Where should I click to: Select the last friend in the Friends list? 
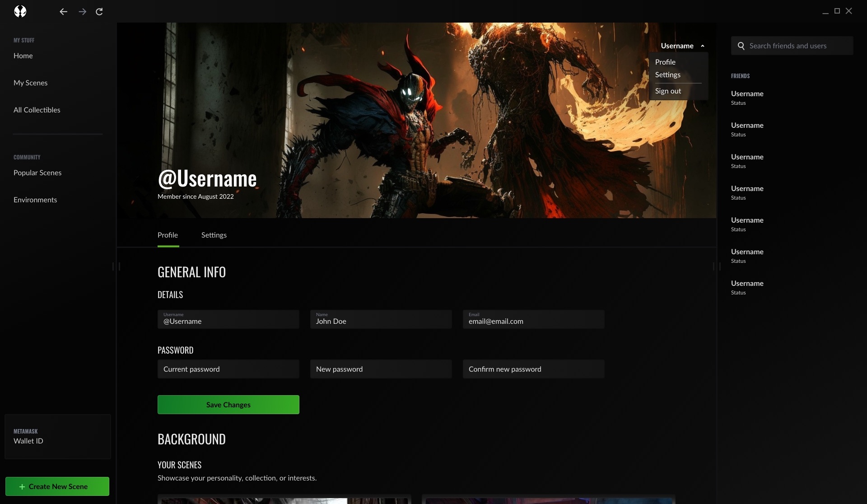747,287
